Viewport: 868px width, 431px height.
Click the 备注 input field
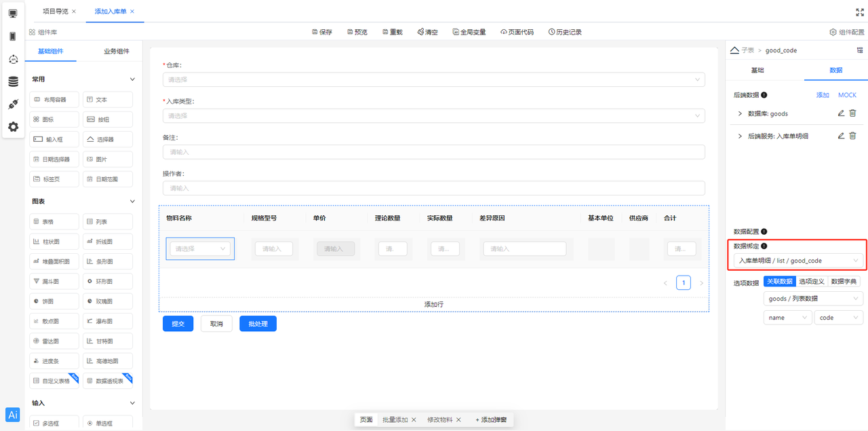(434, 151)
